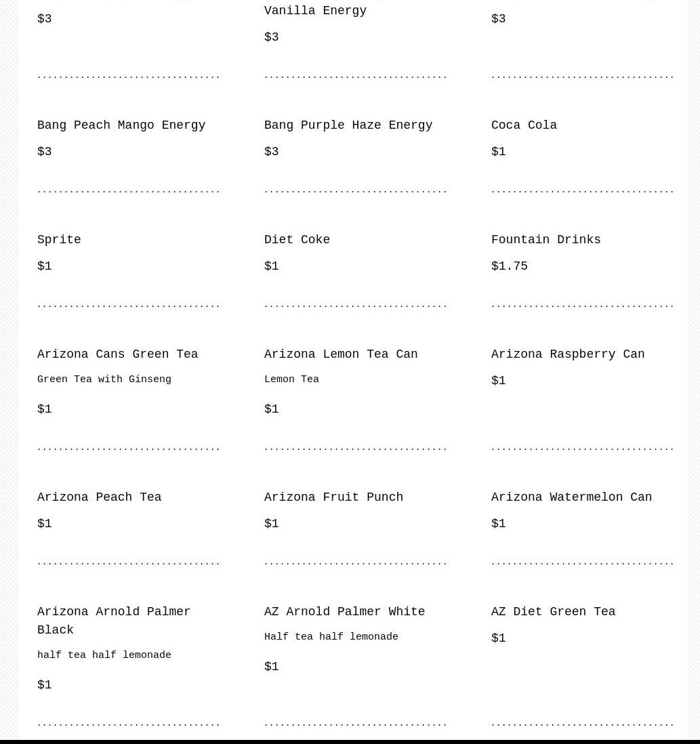
Task: Select the AZ Diet Green Tea item
Action: (x=553, y=612)
